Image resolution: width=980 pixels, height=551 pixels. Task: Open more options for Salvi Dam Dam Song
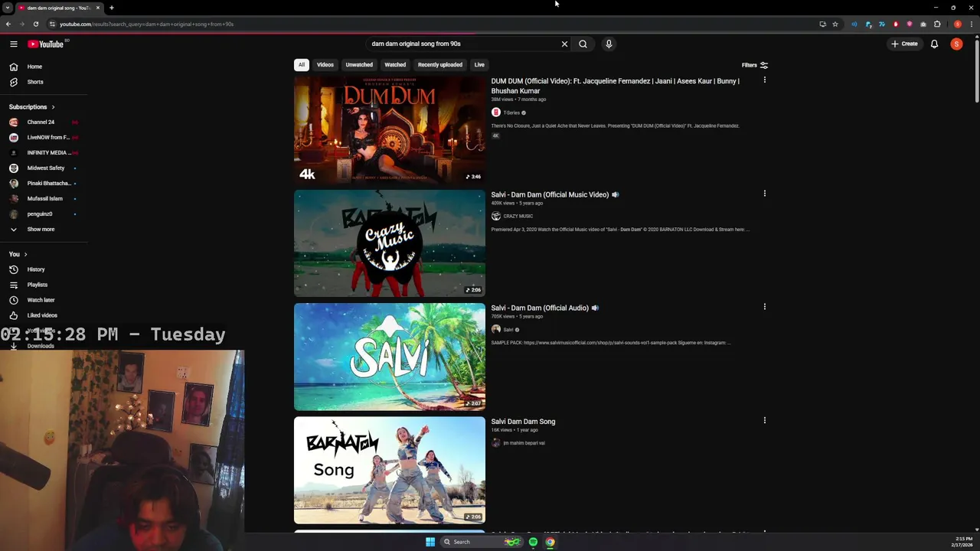coord(764,420)
